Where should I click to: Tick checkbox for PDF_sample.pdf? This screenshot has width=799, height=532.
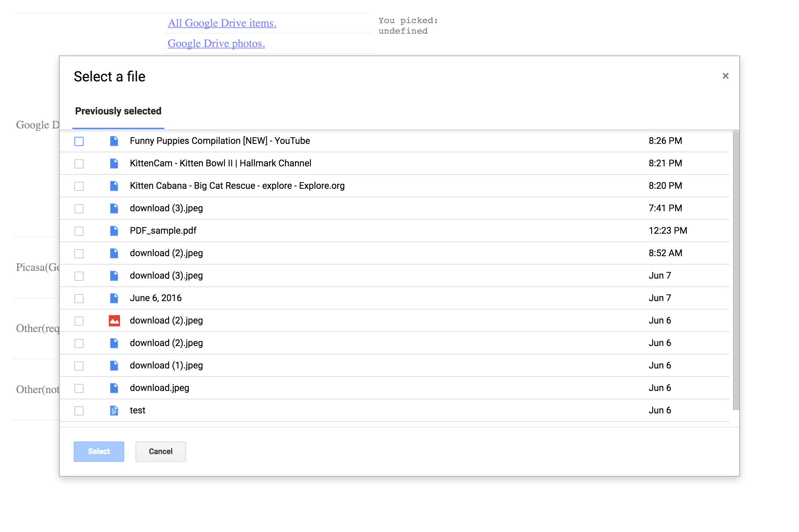[79, 231]
